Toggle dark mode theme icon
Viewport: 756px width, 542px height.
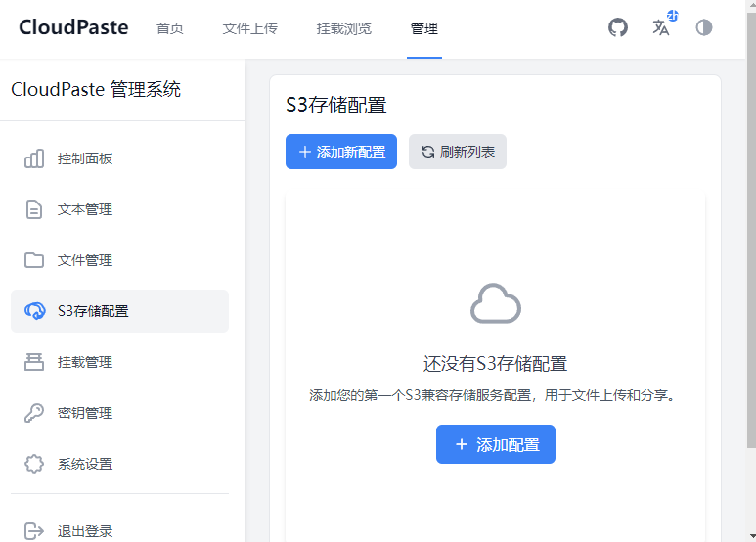pos(704,27)
